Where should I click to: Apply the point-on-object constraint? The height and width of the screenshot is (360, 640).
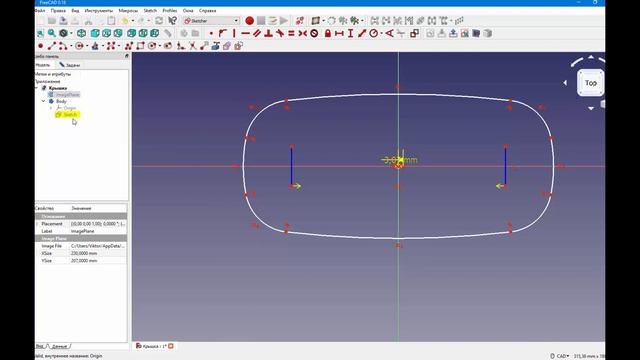(222, 33)
